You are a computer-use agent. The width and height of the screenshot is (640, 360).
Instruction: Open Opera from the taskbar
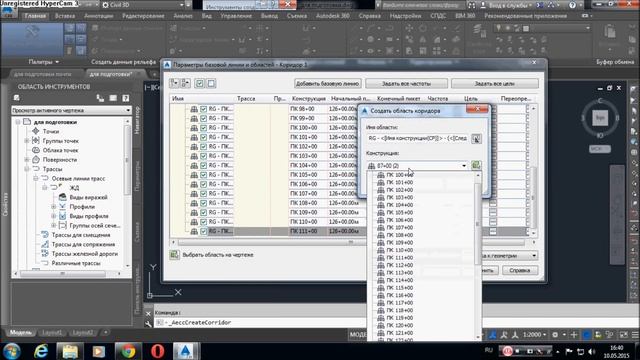click(x=158, y=351)
